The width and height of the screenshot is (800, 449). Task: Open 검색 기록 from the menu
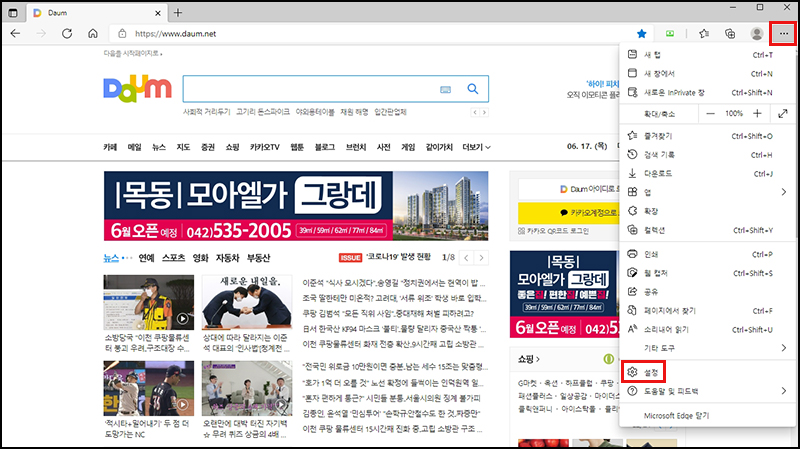(x=707, y=155)
